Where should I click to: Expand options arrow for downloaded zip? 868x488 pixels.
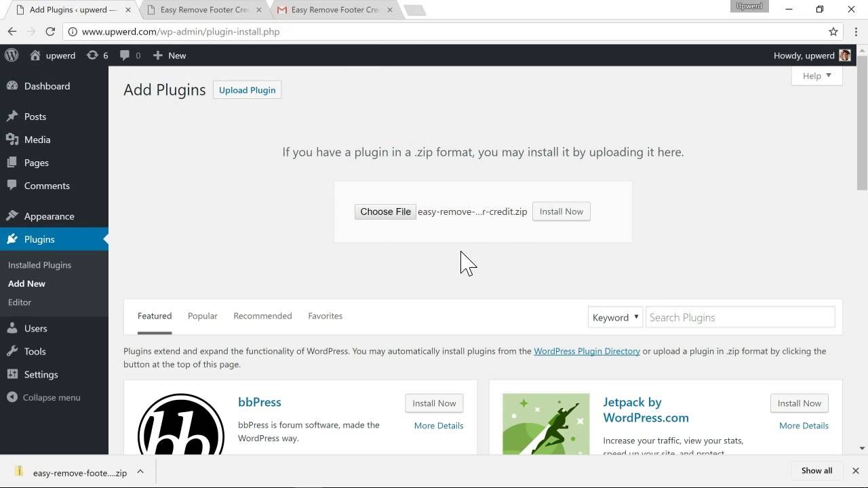tap(140, 471)
